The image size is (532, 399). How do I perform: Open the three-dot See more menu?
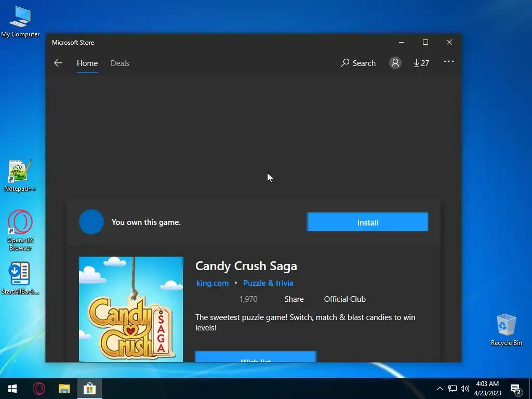coord(448,61)
